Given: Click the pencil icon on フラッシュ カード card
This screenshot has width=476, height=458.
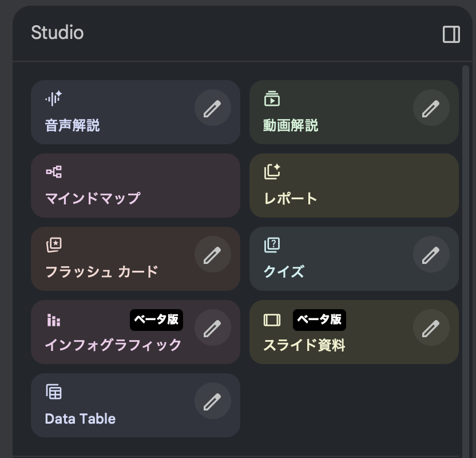Looking at the screenshot, I should click(x=212, y=255).
